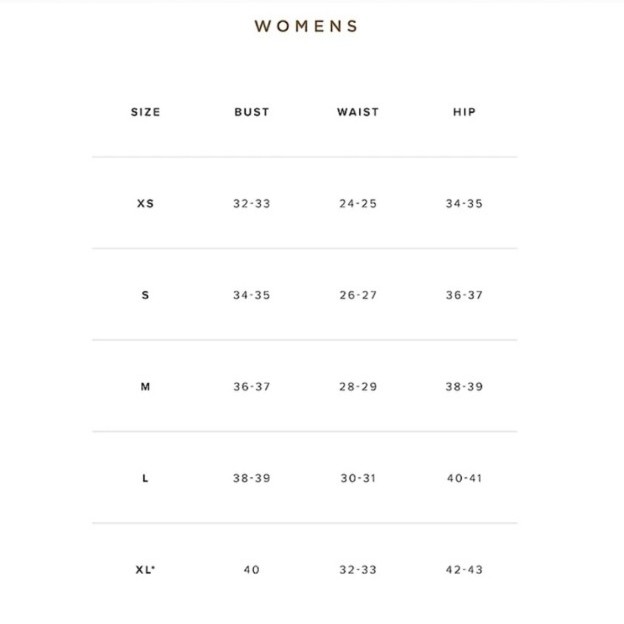Select waist value 32-33 for XL
The height and width of the screenshot is (624, 624).
[x=358, y=570]
